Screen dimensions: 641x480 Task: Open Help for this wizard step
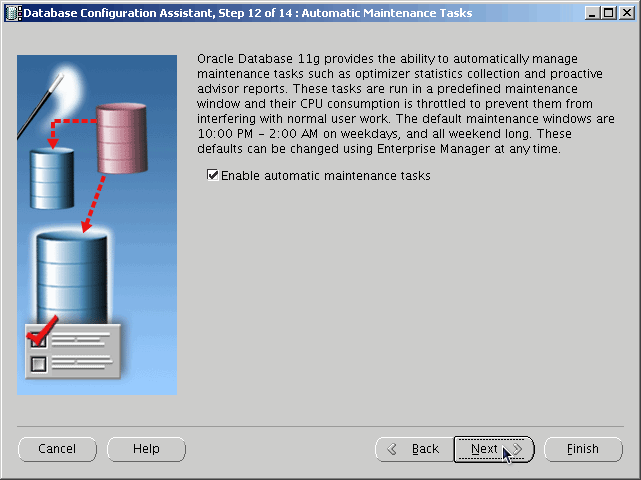click(x=146, y=449)
